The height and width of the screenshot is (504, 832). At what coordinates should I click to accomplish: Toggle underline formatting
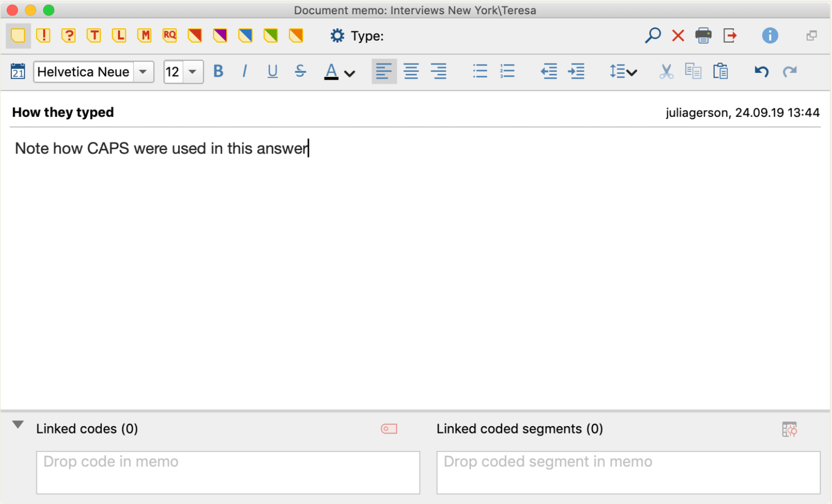pos(273,71)
